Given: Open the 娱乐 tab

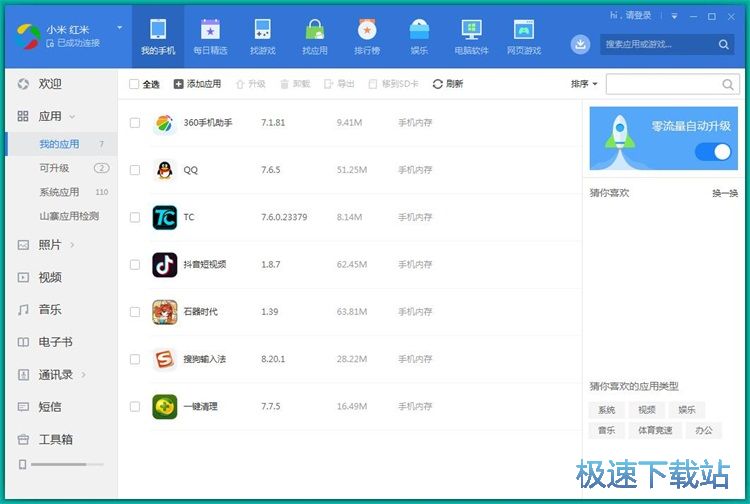Looking at the screenshot, I should coord(419,37).
